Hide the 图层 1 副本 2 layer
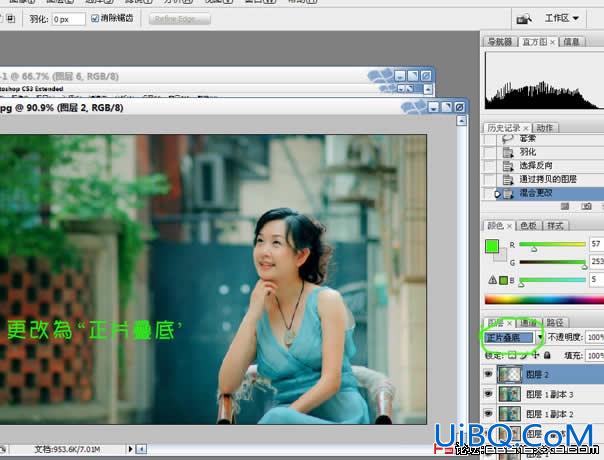The image size is (604, 460). [488, 413]
